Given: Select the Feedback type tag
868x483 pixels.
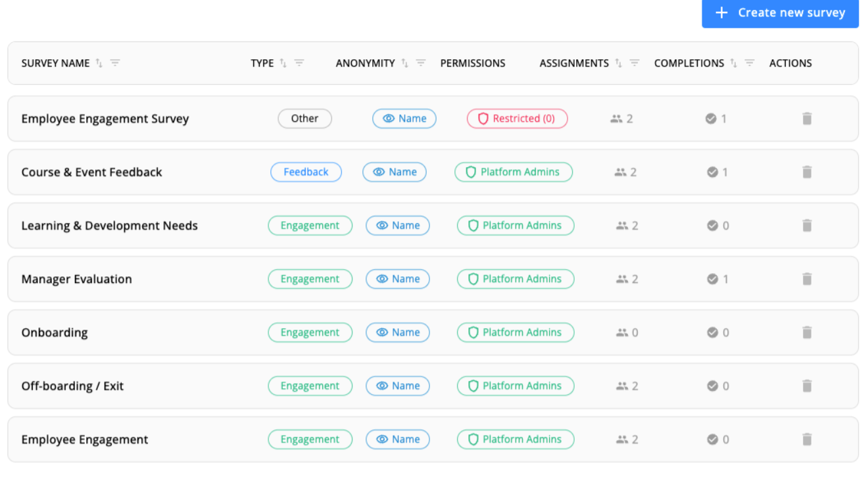Looking at the screenshot, I should click(306, 172).
